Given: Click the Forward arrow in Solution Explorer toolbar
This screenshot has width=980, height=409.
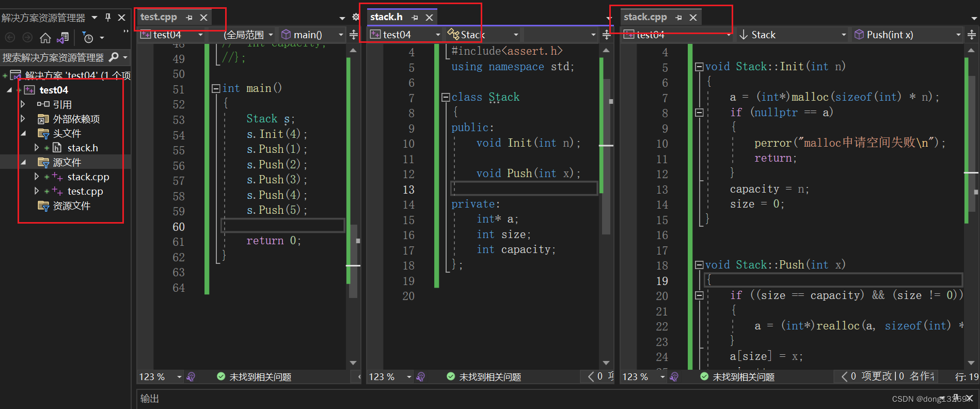Looking at the screenshot, I should (28, 38).
